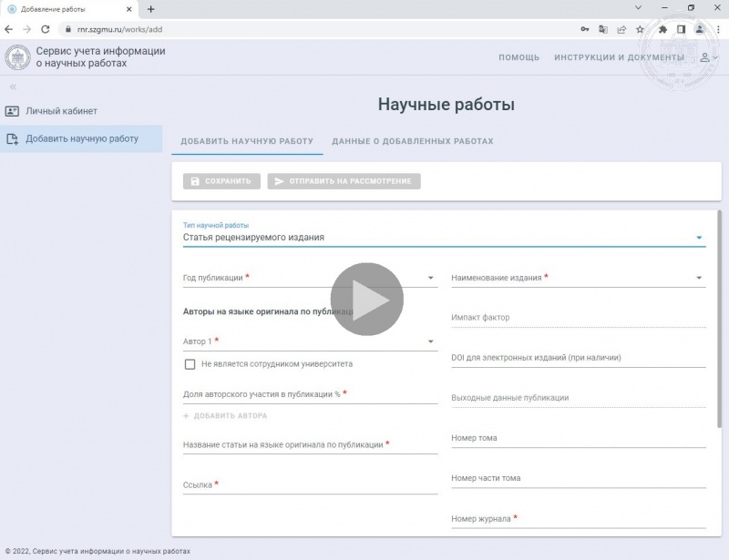Screen dimensions: 729x560
Task: Check Не является сотрудником университета
Action: click(x=190, y=364)
